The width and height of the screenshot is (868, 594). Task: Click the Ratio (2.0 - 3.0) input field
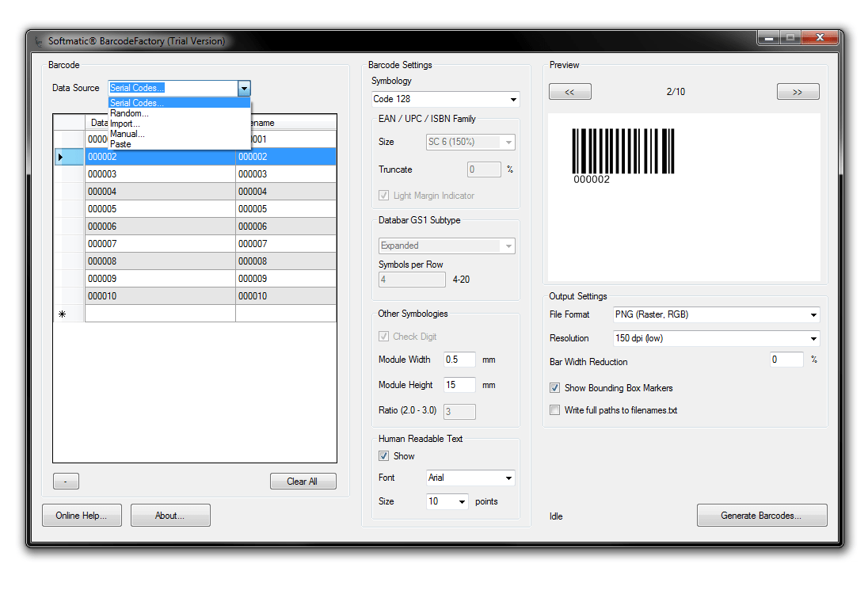point(459,412)
